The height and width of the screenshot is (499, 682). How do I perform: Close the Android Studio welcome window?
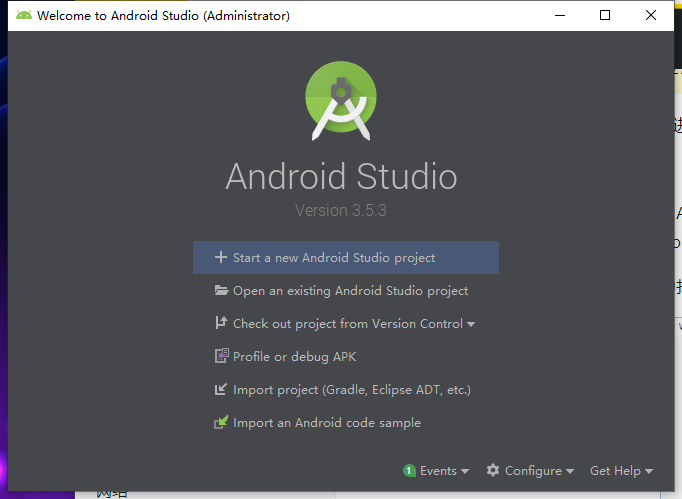(x=651, y=15)
